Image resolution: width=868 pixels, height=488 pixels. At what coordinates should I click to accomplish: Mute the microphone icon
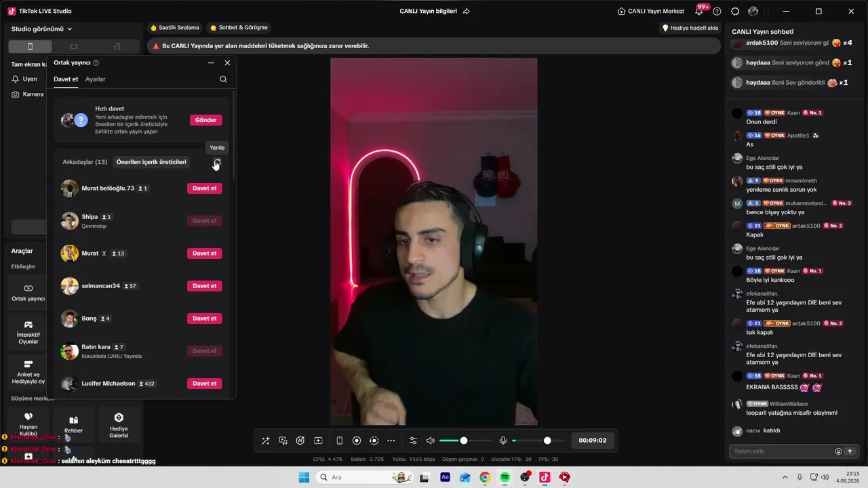tap(503, 441)
